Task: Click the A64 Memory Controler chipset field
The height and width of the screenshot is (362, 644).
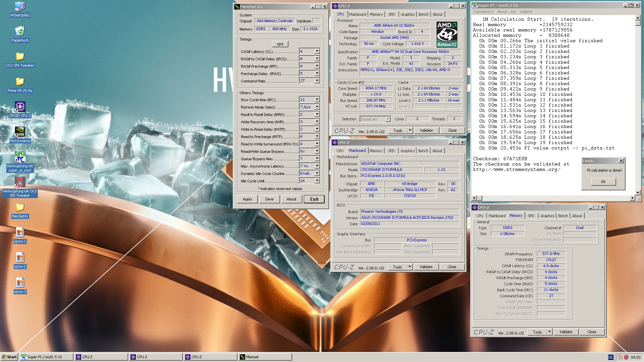Action: tap(275, 21)
